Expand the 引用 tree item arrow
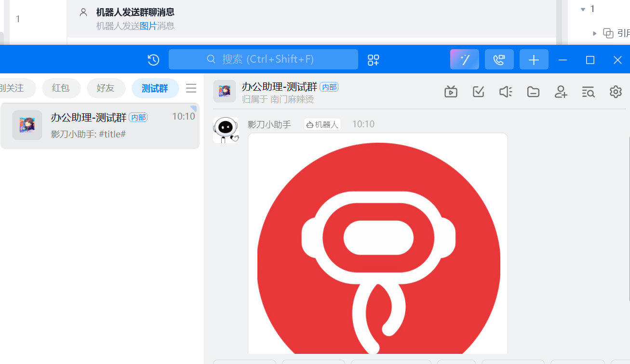The width and height of the screenshot is (630, 364). tap(595, 33)
